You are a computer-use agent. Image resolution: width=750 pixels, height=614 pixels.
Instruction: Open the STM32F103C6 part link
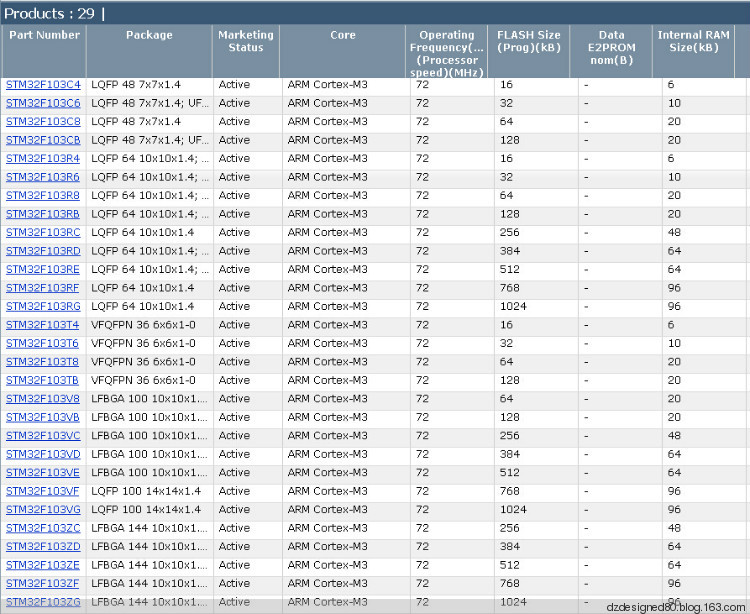[x=43, y=103]
